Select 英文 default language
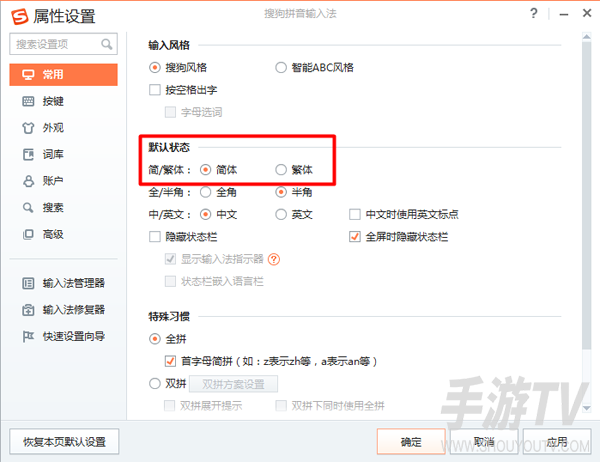 pyautogui.click(x=281, y=214)
